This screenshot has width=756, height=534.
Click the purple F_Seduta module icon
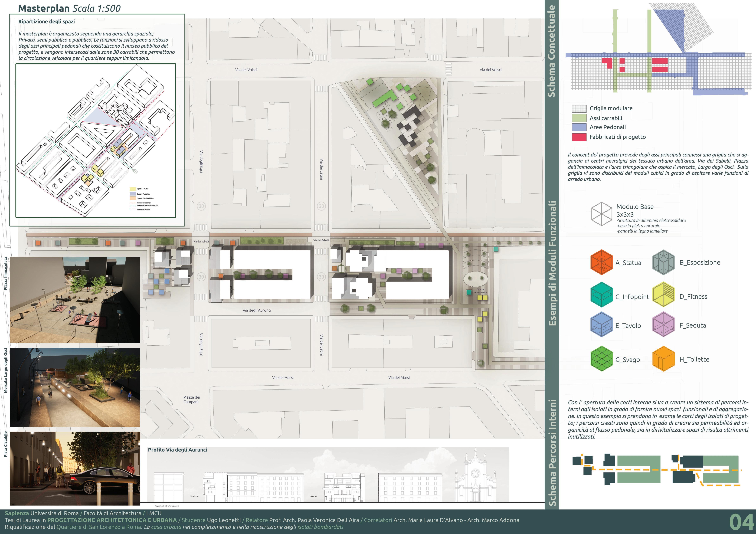(664, 324)
